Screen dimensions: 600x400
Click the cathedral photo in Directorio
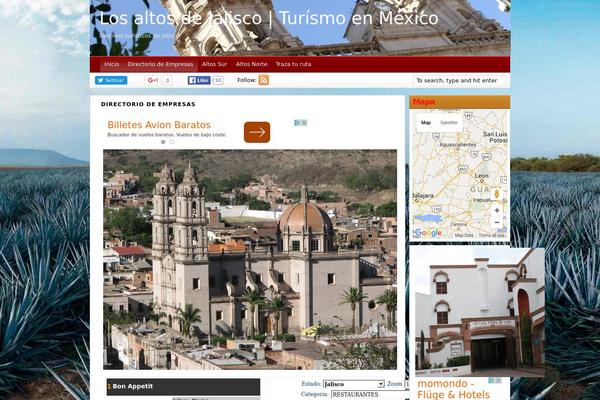[250, 260]
